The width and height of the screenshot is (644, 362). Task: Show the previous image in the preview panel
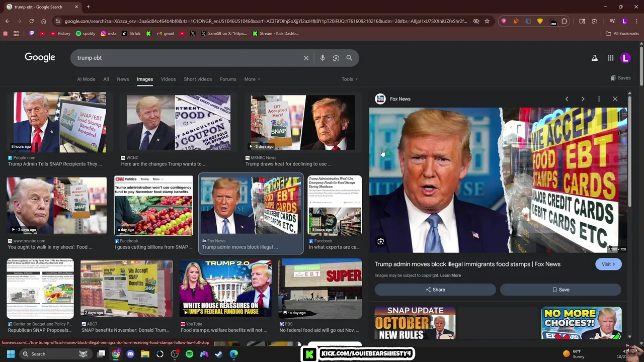click(x=567, y=99)
